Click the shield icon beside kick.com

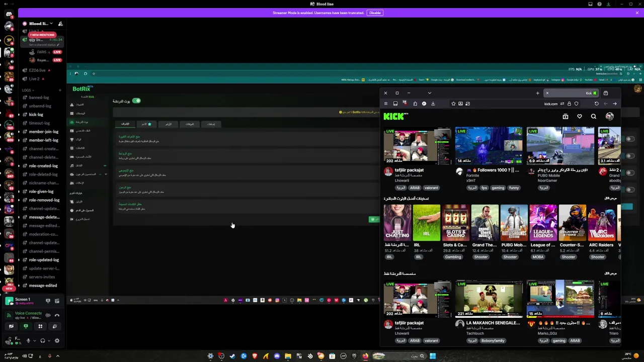click(x=577, y=104)
